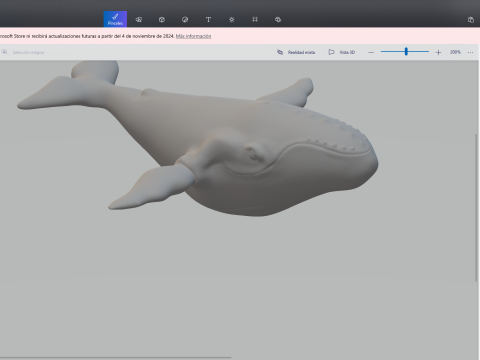Image resolution: width=480 pixels, height=360 pixels.
Task: Select the Text tool T icon
Action: click(208, 20)
